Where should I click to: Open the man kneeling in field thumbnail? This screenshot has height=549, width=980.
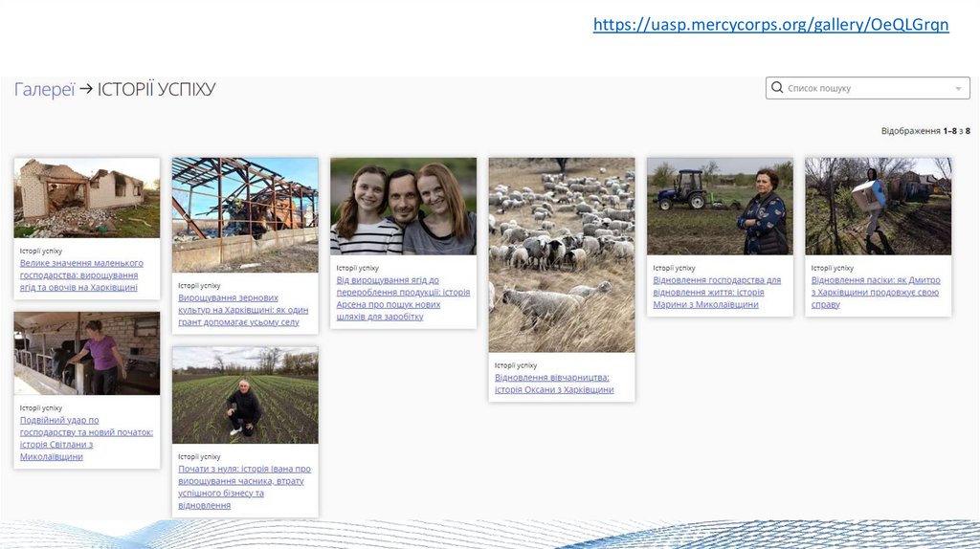tap(245, 395)
